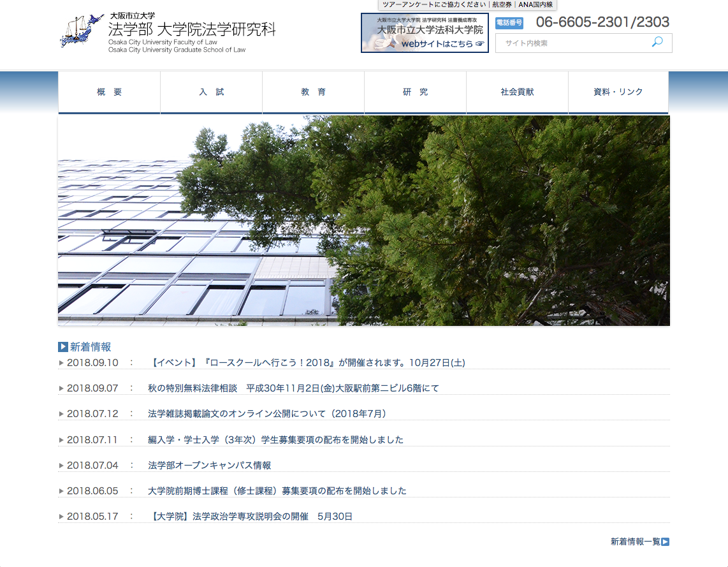This screenshot has height=567, width=728.
Task: Open the 社会貢献 navigation menu
Action: click(517, 92)
